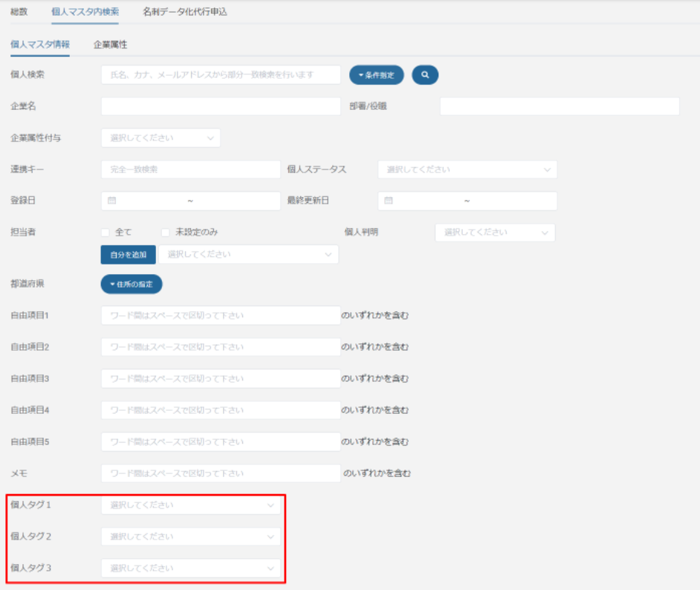
Task: Check the 全て checkbox
Action: pos(106,233)
